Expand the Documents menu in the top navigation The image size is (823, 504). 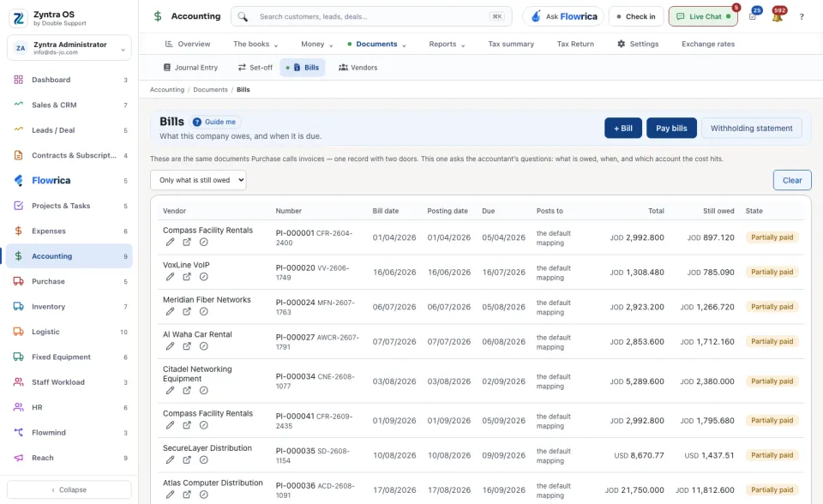[x=377, y=44]
